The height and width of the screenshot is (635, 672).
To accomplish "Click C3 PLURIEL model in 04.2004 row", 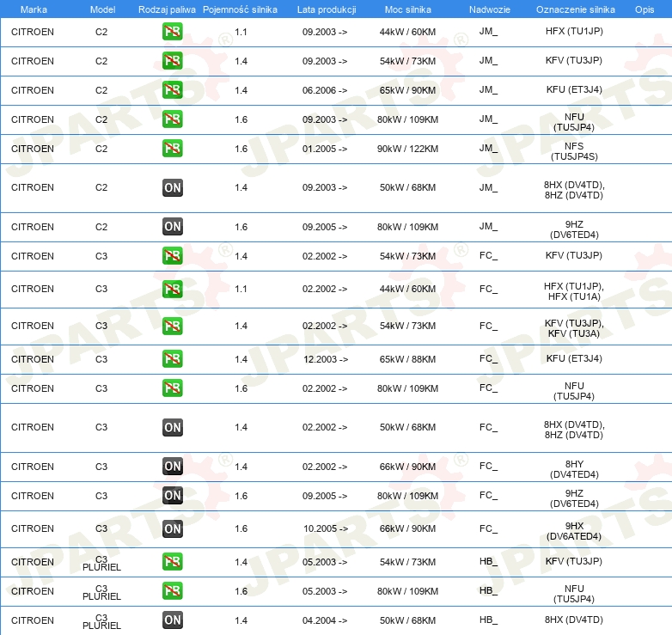I will pyautogui.click(x=101, y=621).
